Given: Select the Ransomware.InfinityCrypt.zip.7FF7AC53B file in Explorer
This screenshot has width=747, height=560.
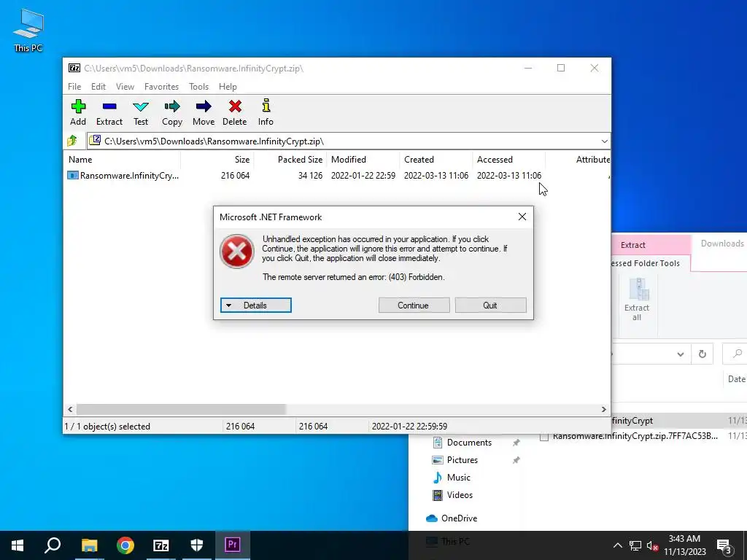Looking at the screenshot, I should [x=635, y=436].
